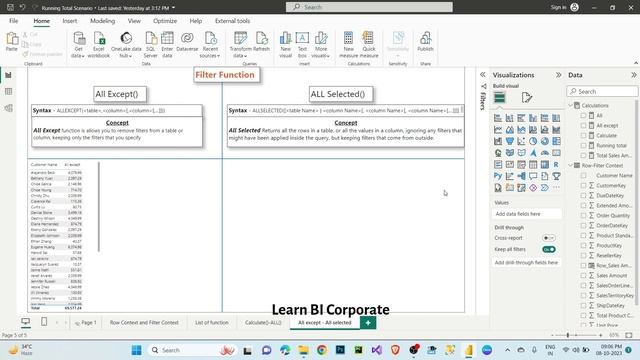Viewport: 640px width, 360px height.
Task: Collapse the Row-Filter Context table
Action: [571, 165]
